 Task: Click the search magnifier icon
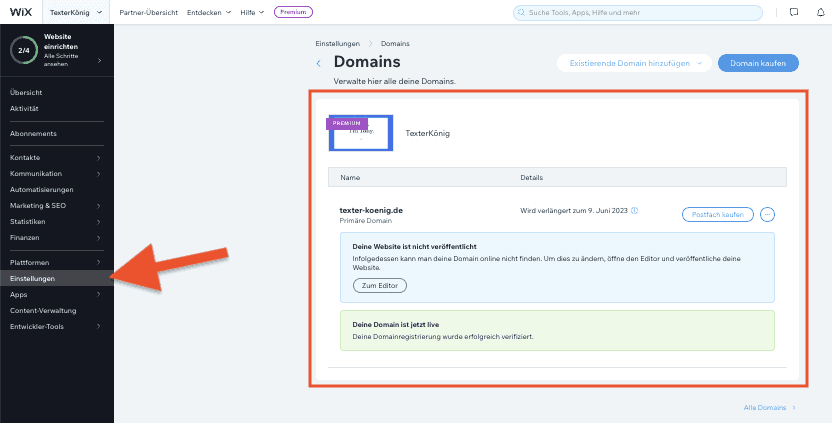coord(522,12)
